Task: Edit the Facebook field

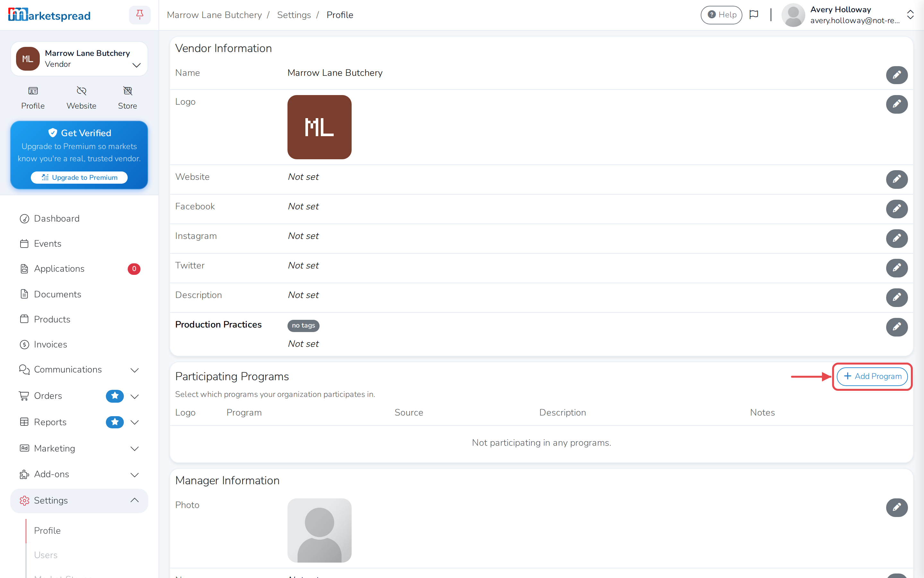Action: [896, 209]
